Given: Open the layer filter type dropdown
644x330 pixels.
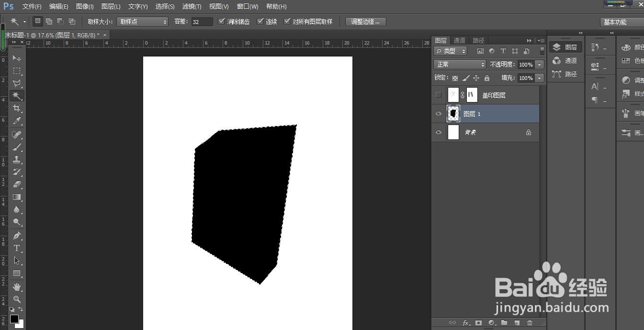Looking at the screenshot, I should (451, 51).
